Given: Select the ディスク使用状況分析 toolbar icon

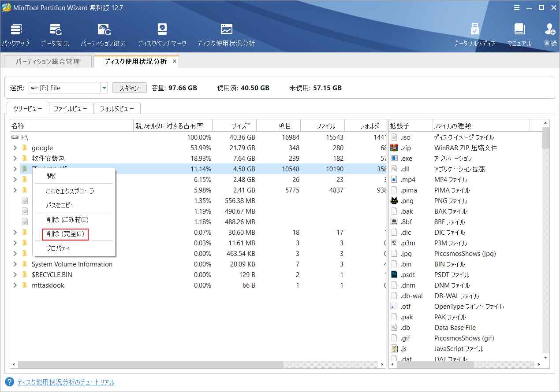Looking at the screenshot, I should (226, 33).
